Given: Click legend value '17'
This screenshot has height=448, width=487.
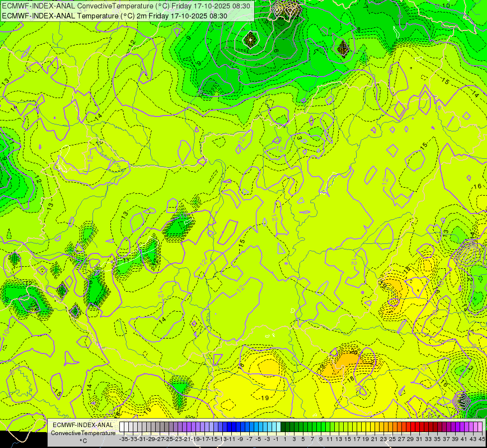Looking at the screenshot, I should click(357, 440).
